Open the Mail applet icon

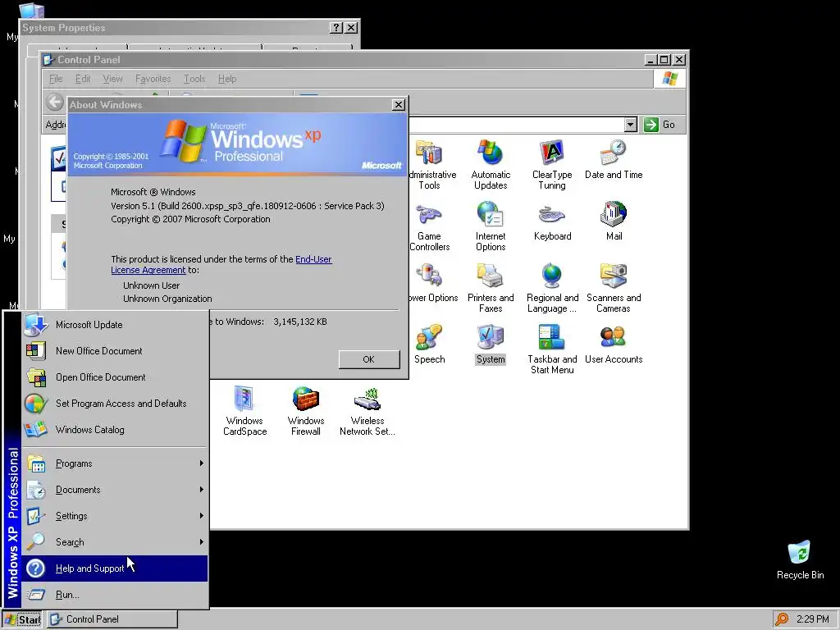pos(614,221)
